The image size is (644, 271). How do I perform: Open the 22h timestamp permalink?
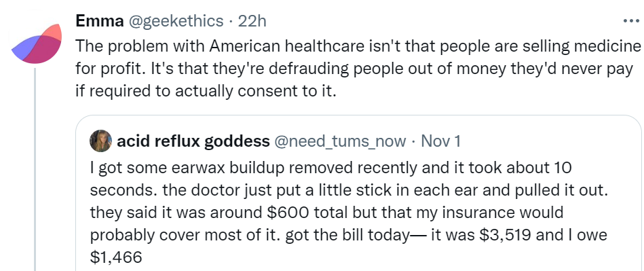[252, 20]
